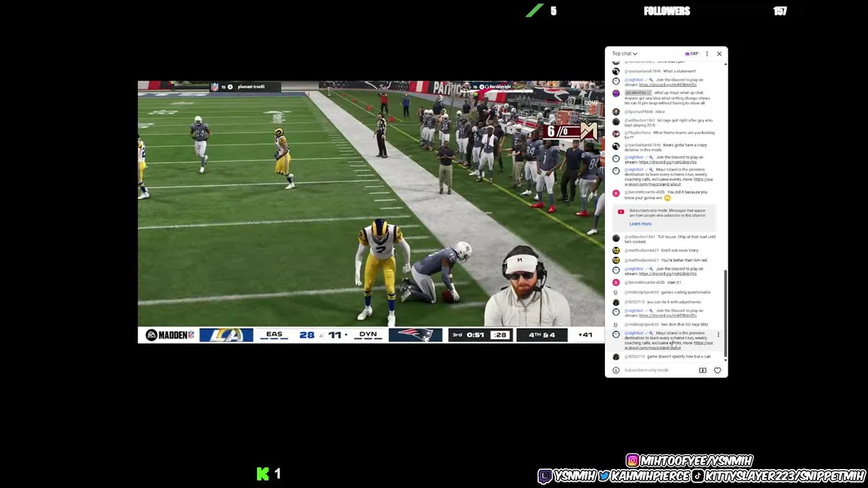Click the Twitter bird icon beside KAHMIHPIERCE
868x488 pixels.
tap(604, 476)
